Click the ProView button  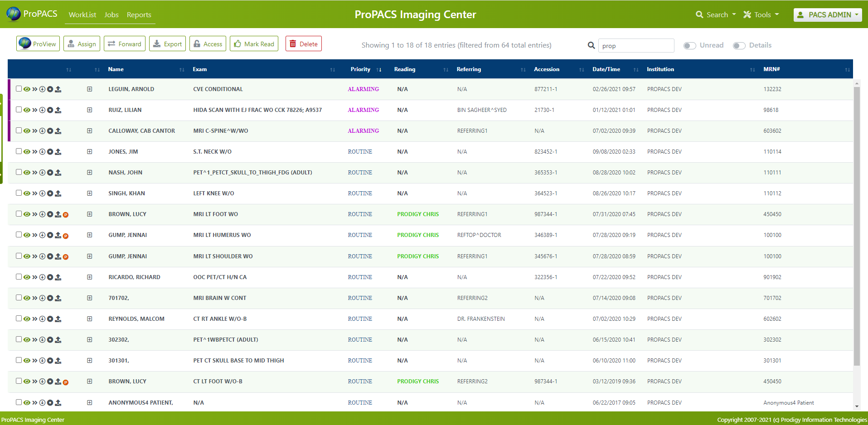(38, 43)
